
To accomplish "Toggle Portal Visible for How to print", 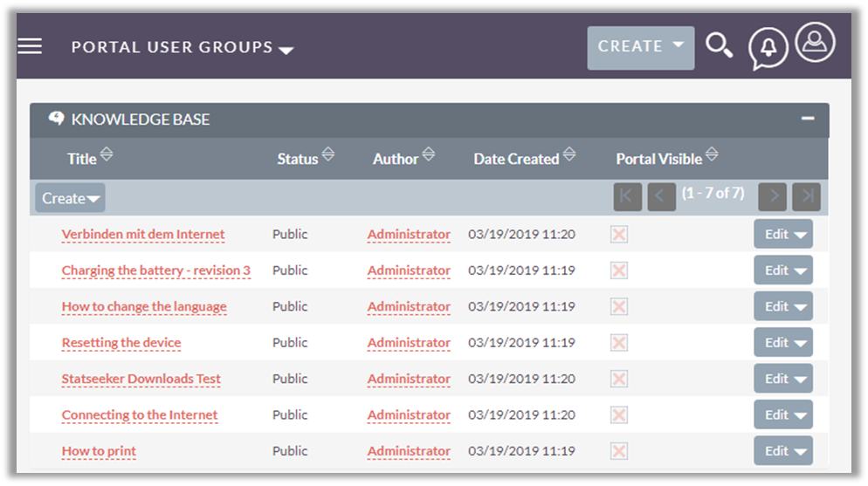I will click(619, 451).
